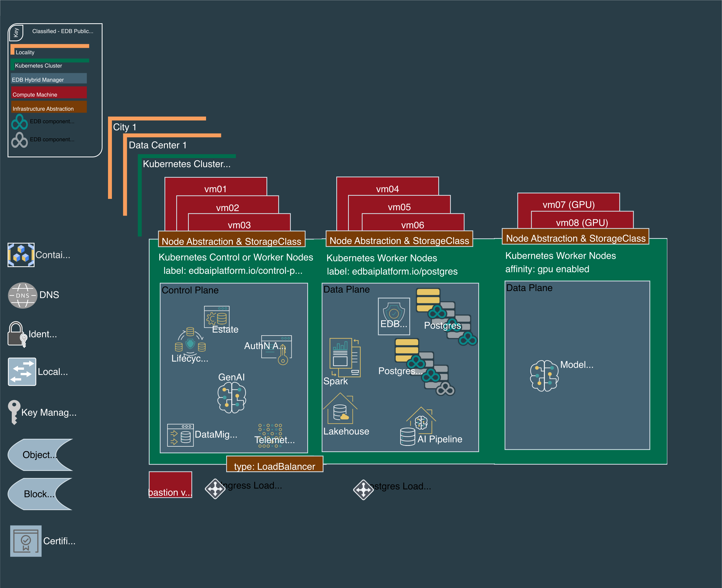Select the Object storage shape
The width and height of the screenshot is (722, 588).
click(40, 454)
